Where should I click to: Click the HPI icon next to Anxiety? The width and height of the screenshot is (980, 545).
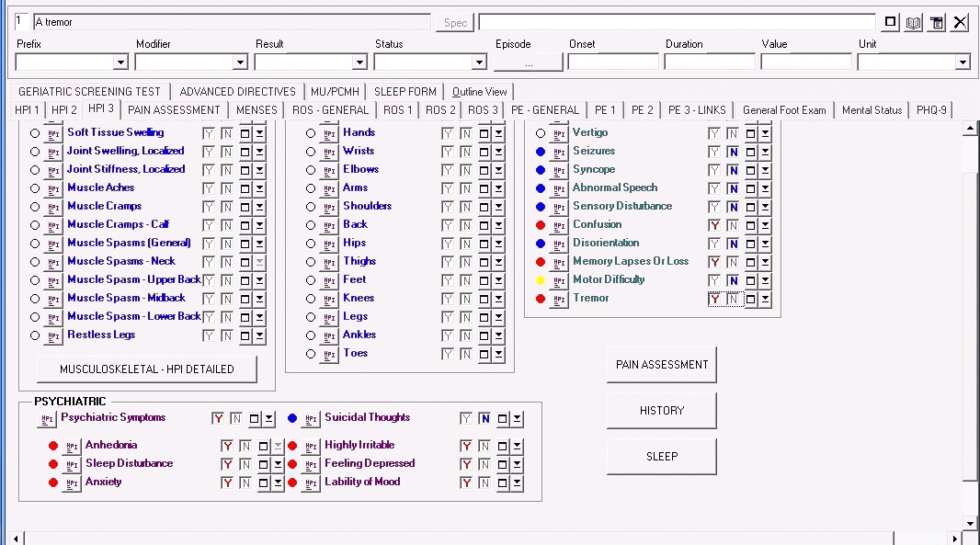tap(72, 483)
